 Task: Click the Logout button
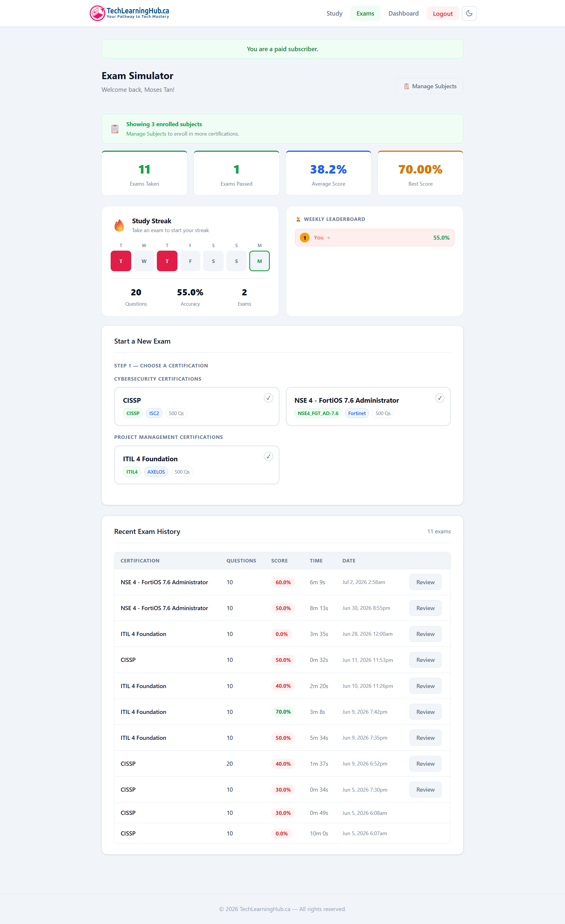(443, 14)
